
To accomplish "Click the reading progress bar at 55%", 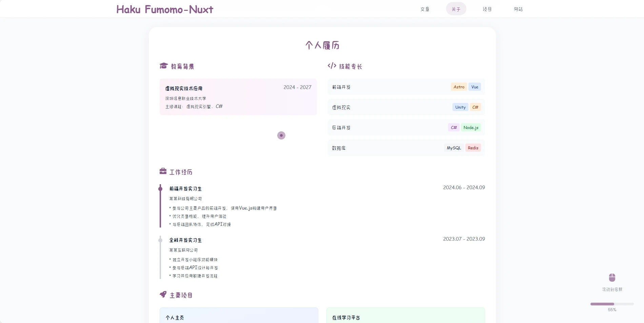I will [x=612, y=304].
